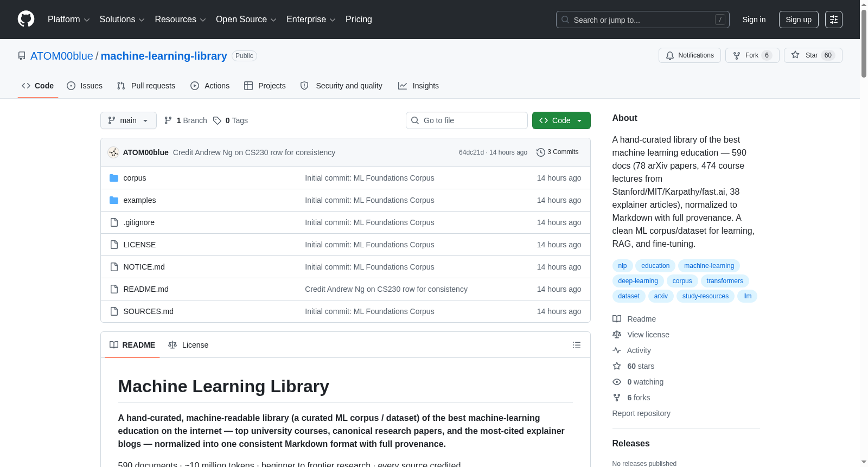Expand the Enterprise menu
This screenshot has width=868, height=467.
coord(311,20)
